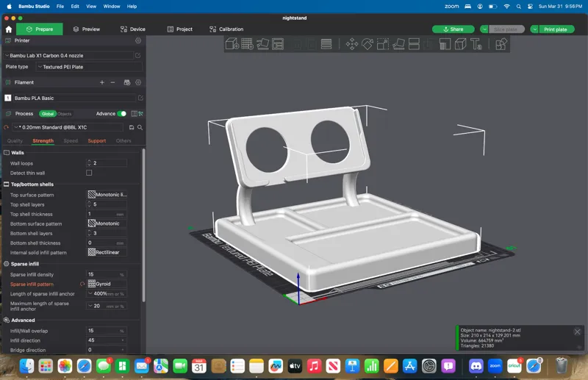
Task: Save the process preset with the disk icon
Action: (x=132, y=128)
